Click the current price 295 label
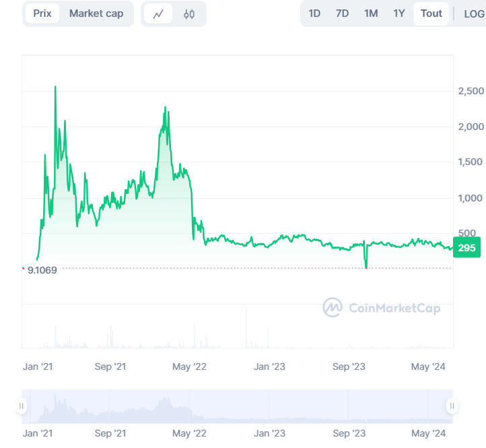Screen dimensions: 486x448 coord(466,248)
